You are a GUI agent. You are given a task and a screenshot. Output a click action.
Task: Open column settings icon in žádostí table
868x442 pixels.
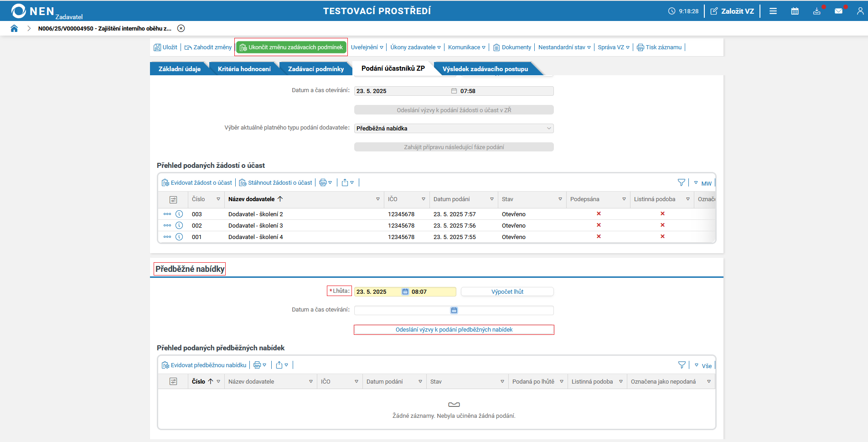(x=173, y=199)
